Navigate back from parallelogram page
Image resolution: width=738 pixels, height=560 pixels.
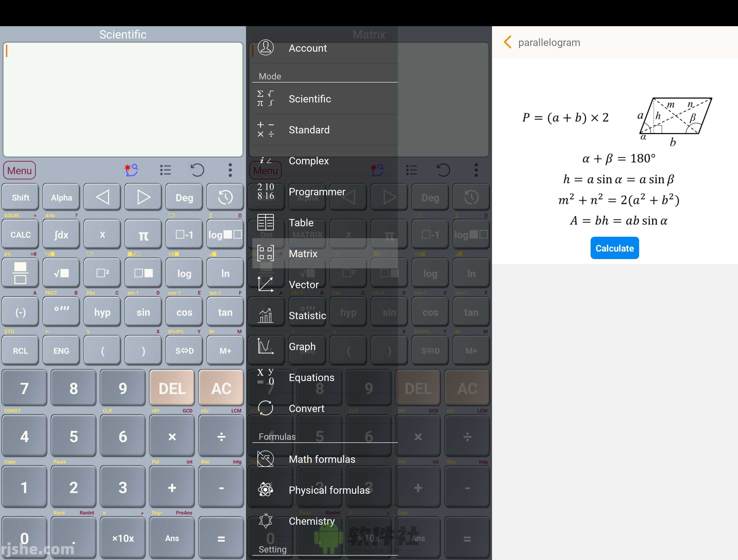507,42
